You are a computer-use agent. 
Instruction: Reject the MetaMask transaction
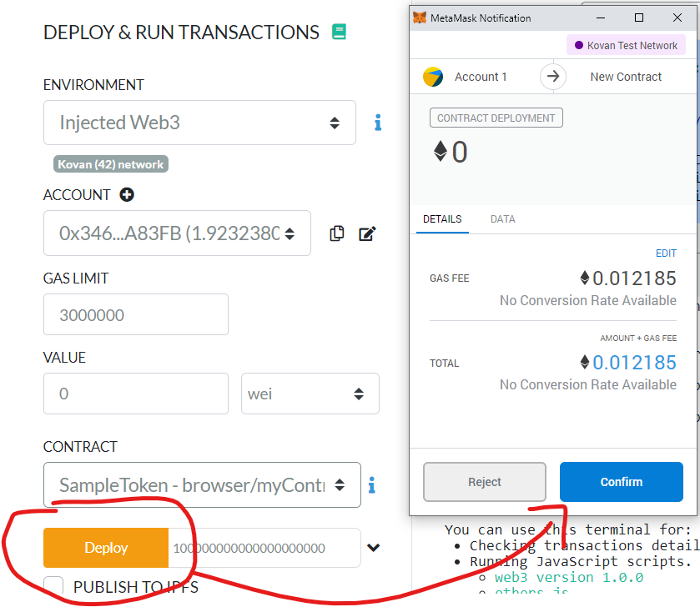(485, 482)
